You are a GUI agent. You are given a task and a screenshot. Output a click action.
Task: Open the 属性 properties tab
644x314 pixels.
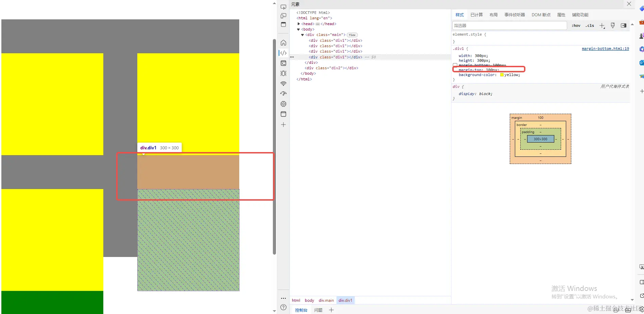(561, 15)
